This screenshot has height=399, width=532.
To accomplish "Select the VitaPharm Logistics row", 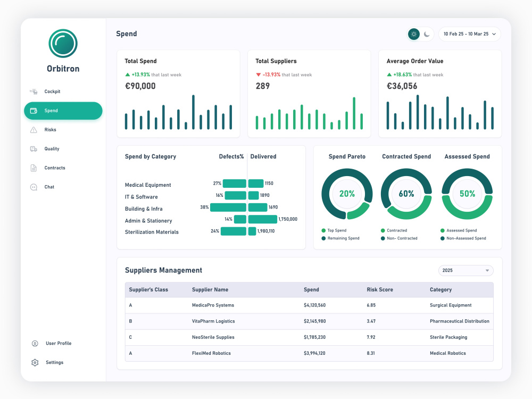I will [x=309, y=321].
